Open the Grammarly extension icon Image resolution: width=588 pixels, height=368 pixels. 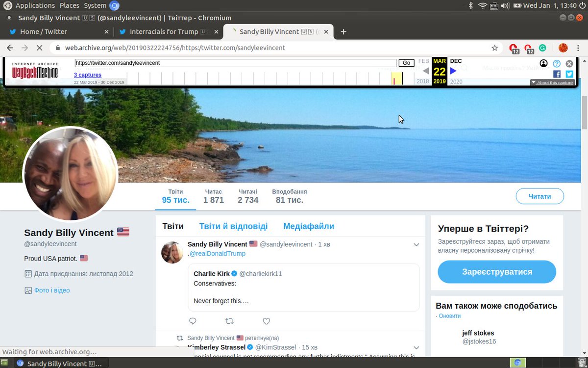(x=542, y=48)
